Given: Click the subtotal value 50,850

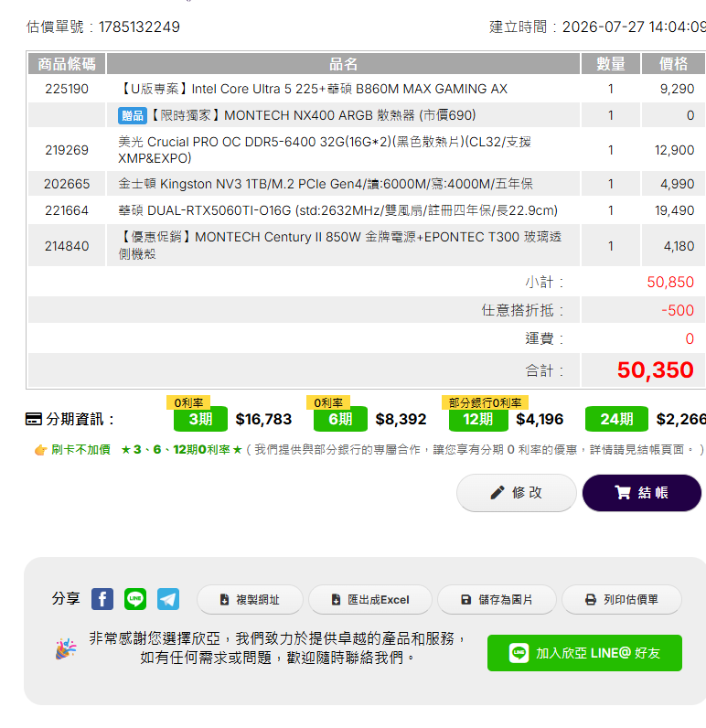Looking at the screenshot, I should [x=670, y=282].
